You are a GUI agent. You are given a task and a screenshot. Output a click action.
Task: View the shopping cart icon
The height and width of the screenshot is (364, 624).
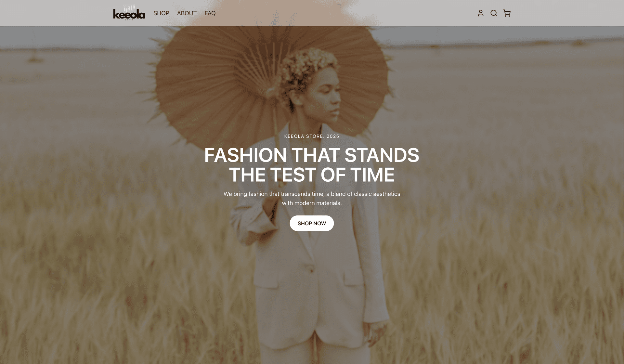tap(507, 13)
